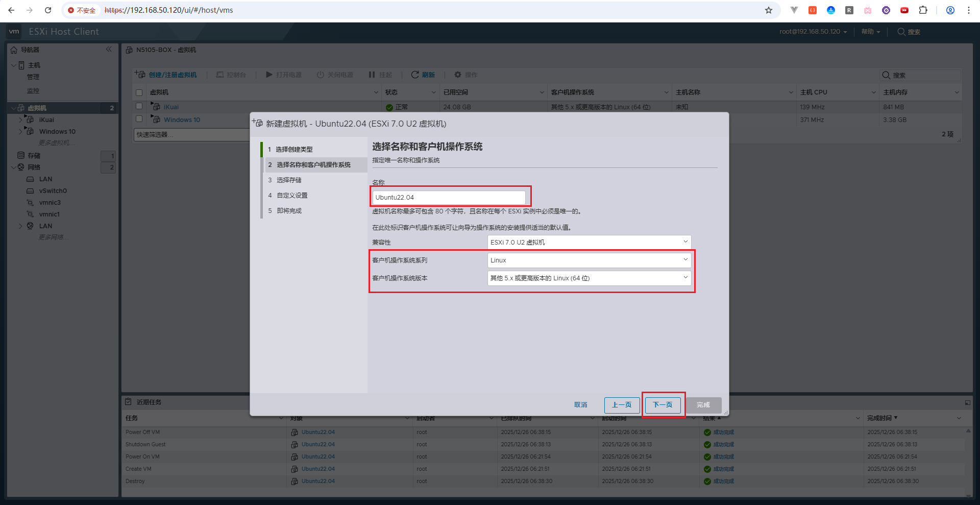Viewport: 980px width, 505px height.
Task: Click the browser bookmark star icon
Action: (x=768, y=10)
